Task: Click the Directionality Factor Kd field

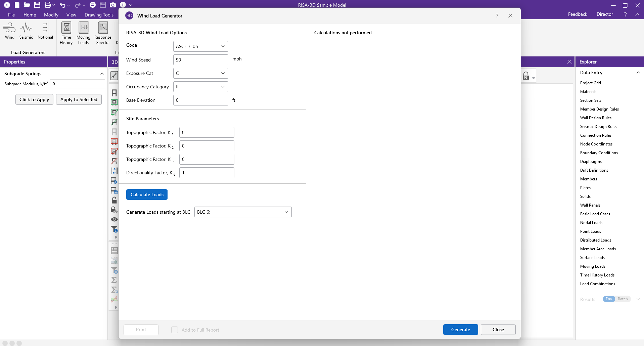Action: pyautogui.click(x=207, y=173)
